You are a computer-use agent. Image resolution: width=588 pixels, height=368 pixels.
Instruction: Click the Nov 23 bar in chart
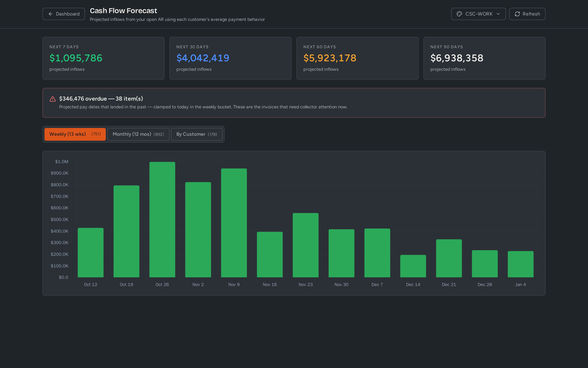(306, 245)
